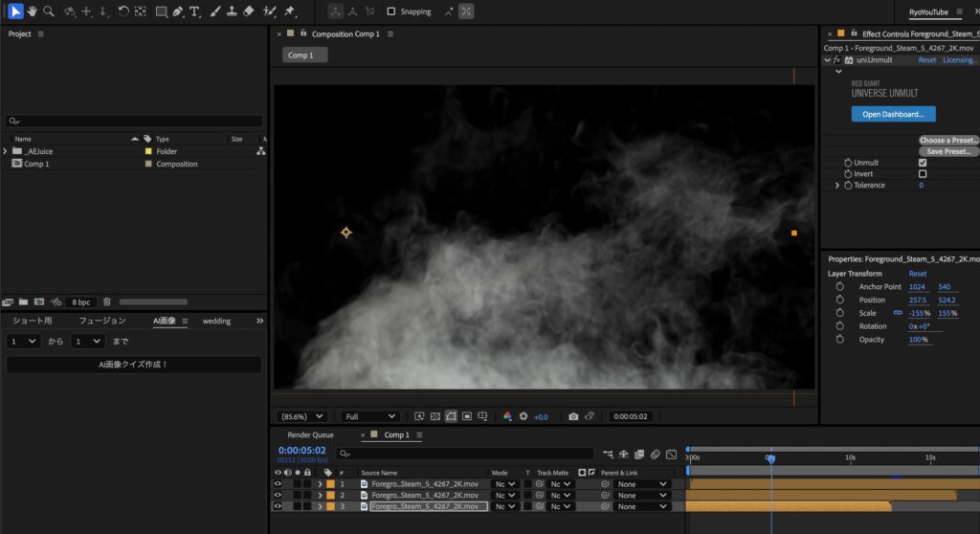980x534 pixels.
Task: Enable the Snapping checkbox
Action: click(x=391, y=11)
